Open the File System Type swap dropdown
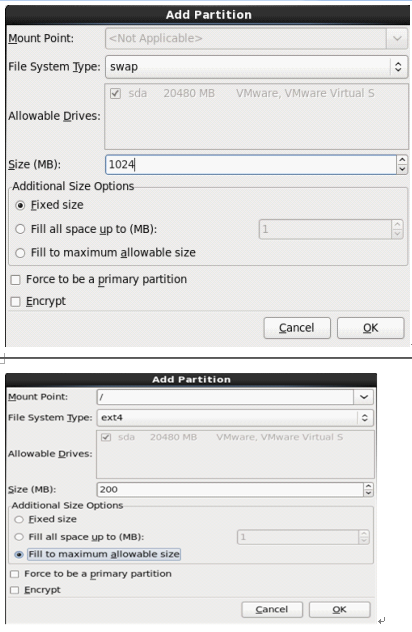The width and height of the screenshot is (412, 632). 256,67
